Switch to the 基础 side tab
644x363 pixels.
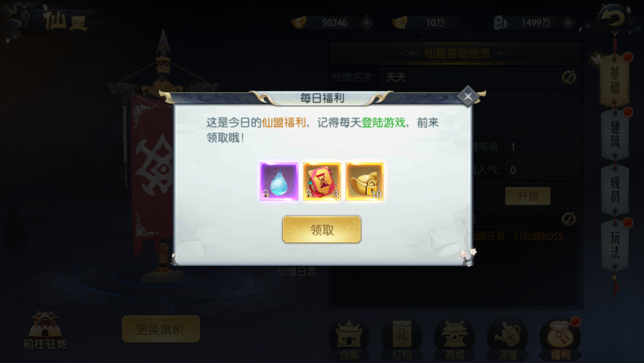click(615, 81)
